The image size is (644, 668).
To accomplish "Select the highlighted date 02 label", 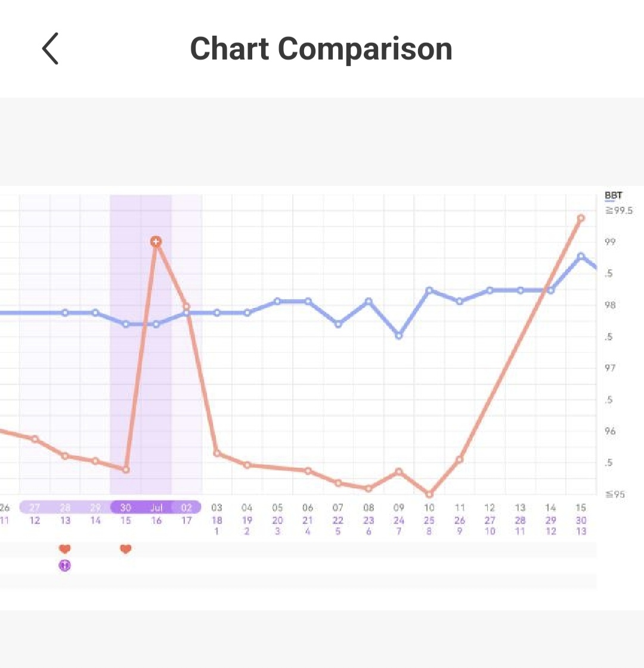I will click(x=187, y=508).
